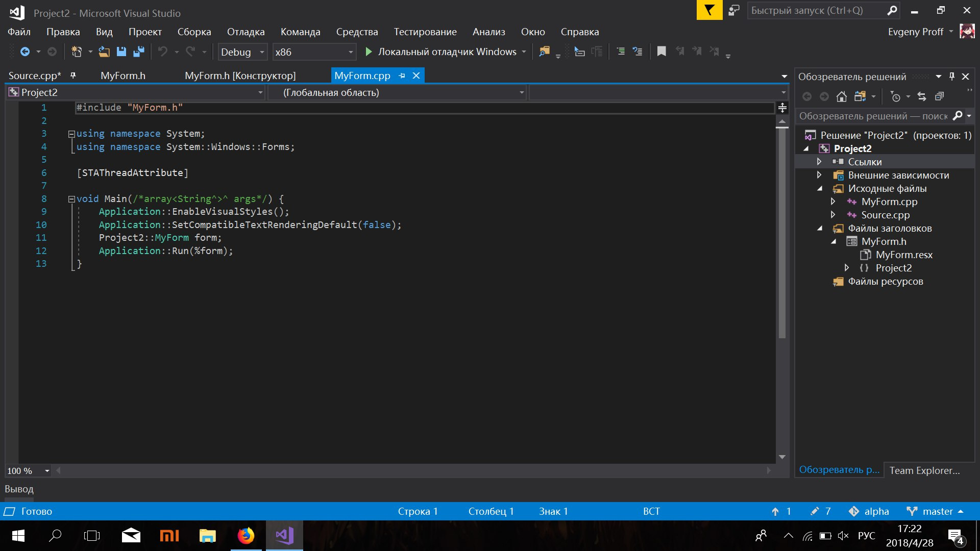Click the feedback icon beside Quick Launch
Viewport: 980px width, 551px height.
[734, 10]
